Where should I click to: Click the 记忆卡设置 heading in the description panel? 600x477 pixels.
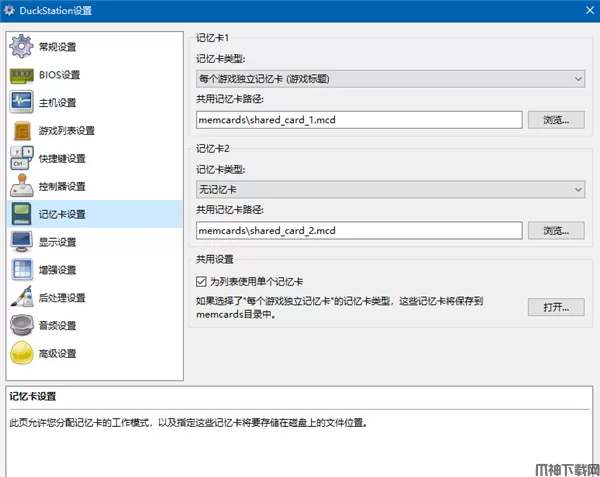(33, 396)
